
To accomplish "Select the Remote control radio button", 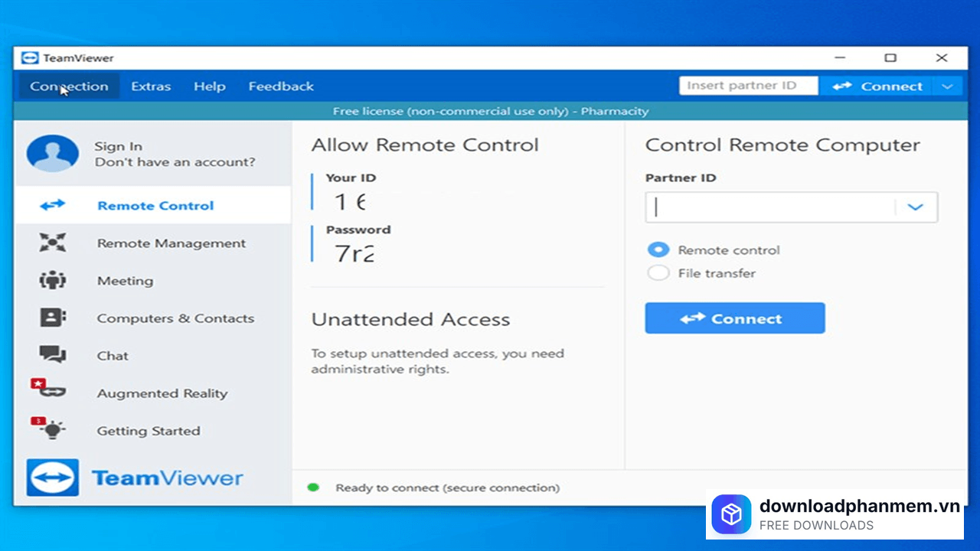I will point(658,249).
